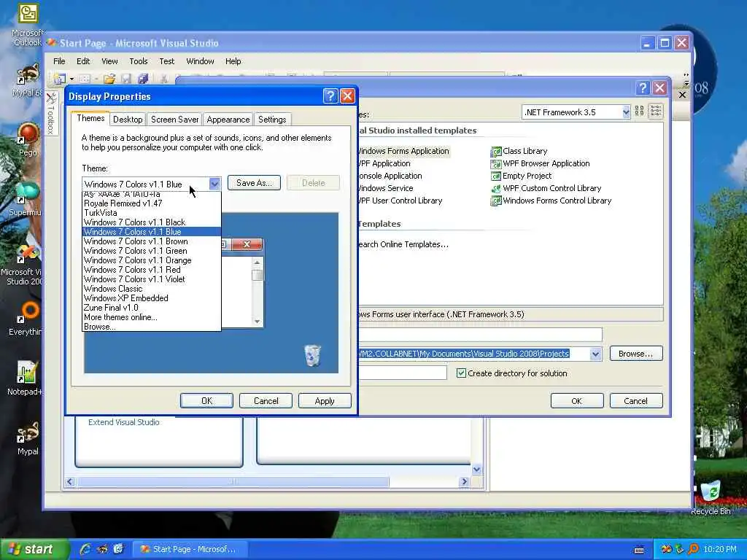The height and width of the screenshot is (560, 747).
Task: Select Windows Forms Control Library template
Action: (551, 201)
